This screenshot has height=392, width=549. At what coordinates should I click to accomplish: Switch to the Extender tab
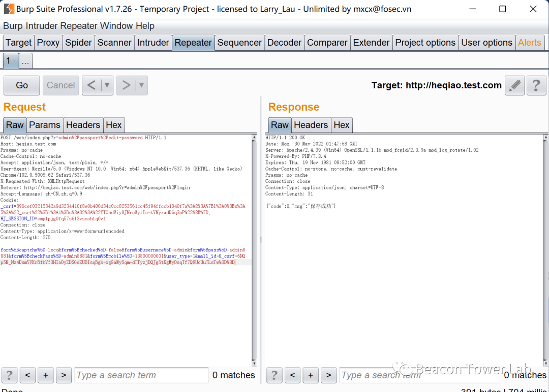(x=371, y=43)
